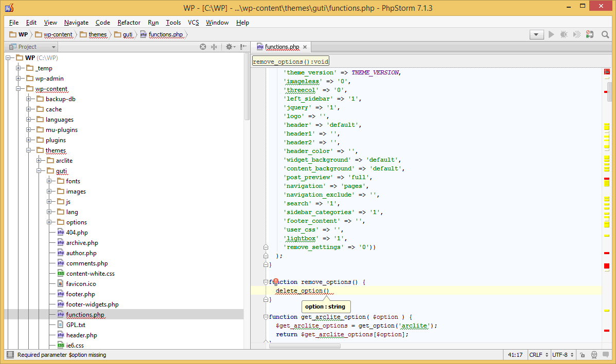Screen dimensions: 616x364
Task: Open the Project panel settings gear icon
Action: point(229,47)
